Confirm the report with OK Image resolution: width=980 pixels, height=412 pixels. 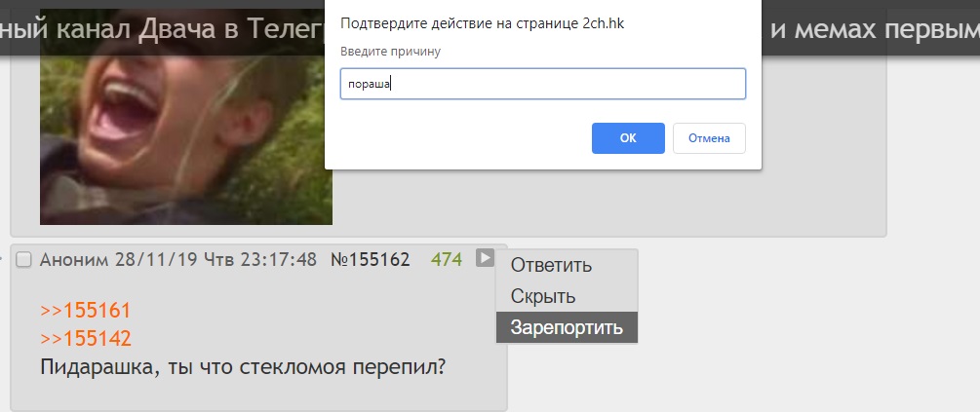[x=628, y=138]
